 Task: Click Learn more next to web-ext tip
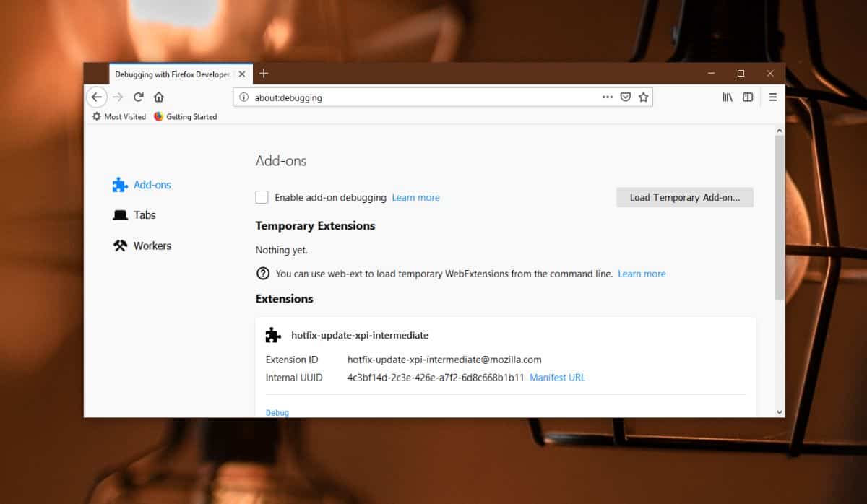[x=642, y=274]
